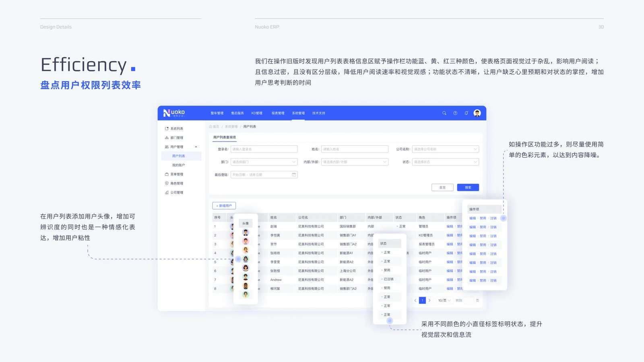Go to previous page arrow in pagination

coord(415,300)
